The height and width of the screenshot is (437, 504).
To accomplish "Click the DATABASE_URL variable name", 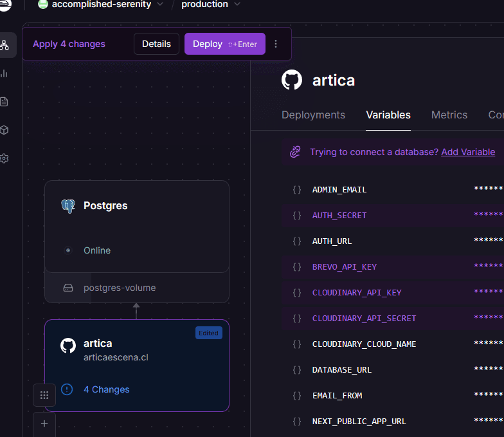I will 342,369.
